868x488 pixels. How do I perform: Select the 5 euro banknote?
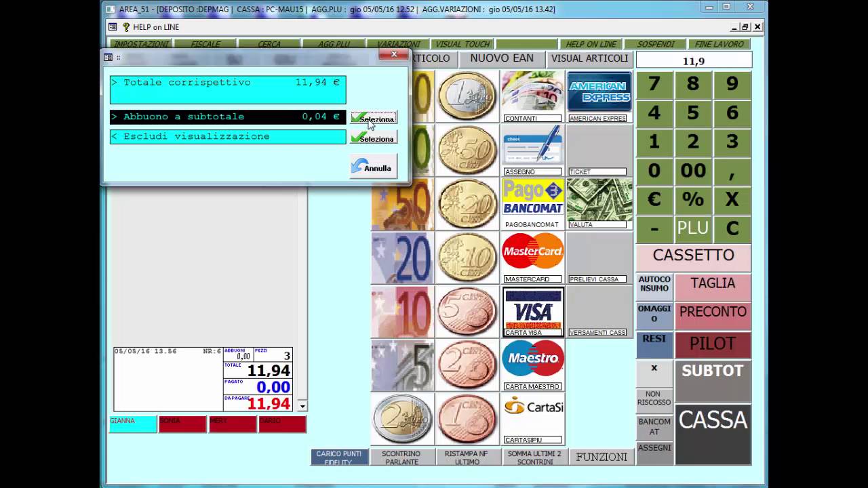pyautogui.click(x=402, y=365)
